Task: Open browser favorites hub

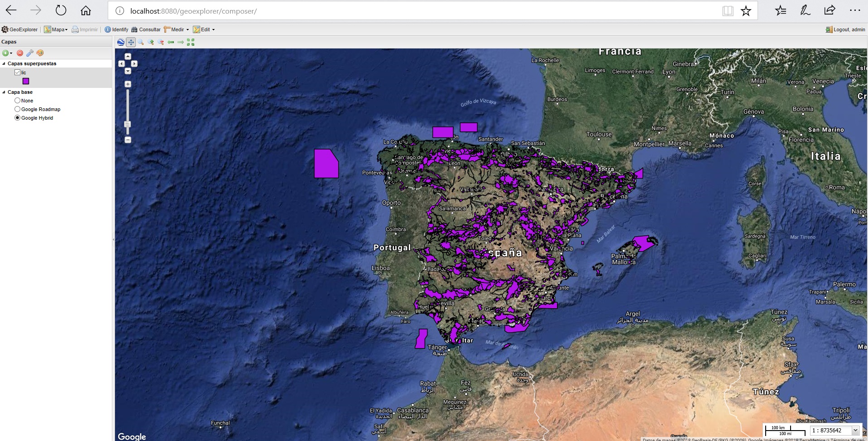Action: (781, 10)
